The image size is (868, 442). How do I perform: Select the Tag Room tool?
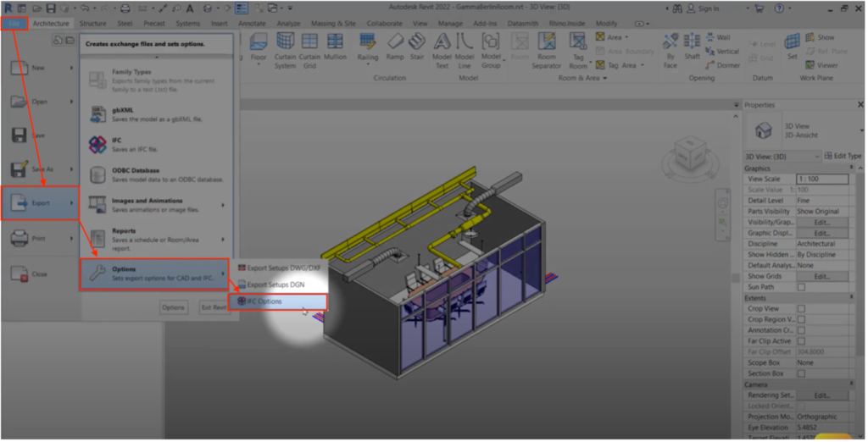point(578,50)
